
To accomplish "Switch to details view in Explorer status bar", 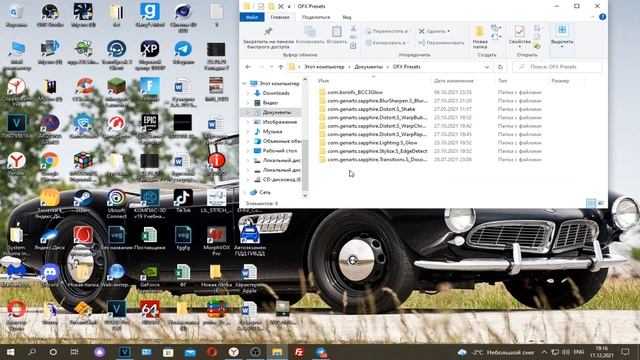I will click(591, 203).
